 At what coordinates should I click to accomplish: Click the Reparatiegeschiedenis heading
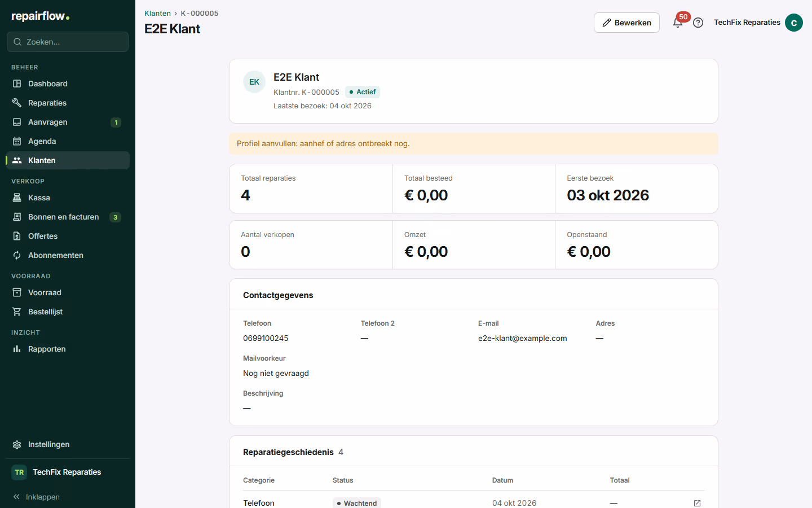point(288,452)
